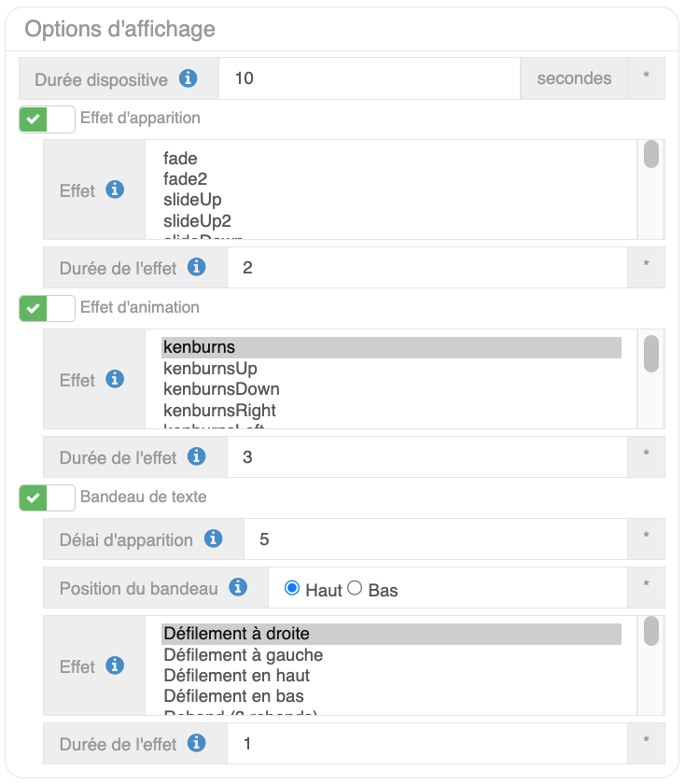
Task: Disable the Effet d'animation switch
Action: click(x=47, y=308)
